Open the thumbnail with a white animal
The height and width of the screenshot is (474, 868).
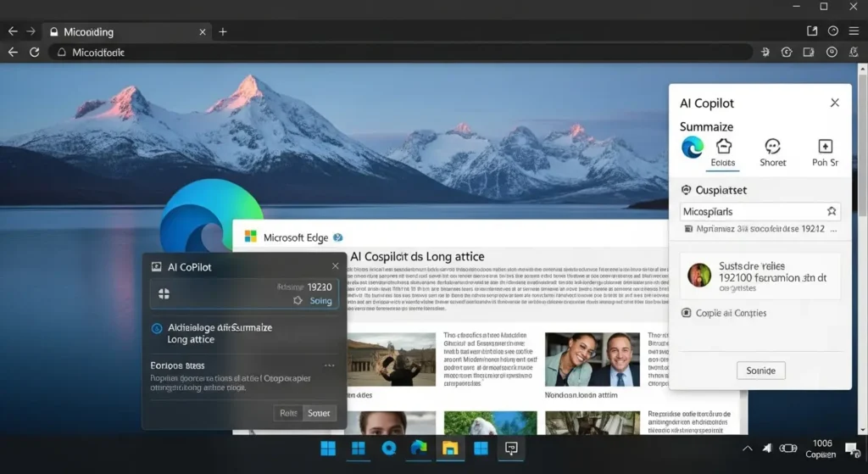(491, 423)
